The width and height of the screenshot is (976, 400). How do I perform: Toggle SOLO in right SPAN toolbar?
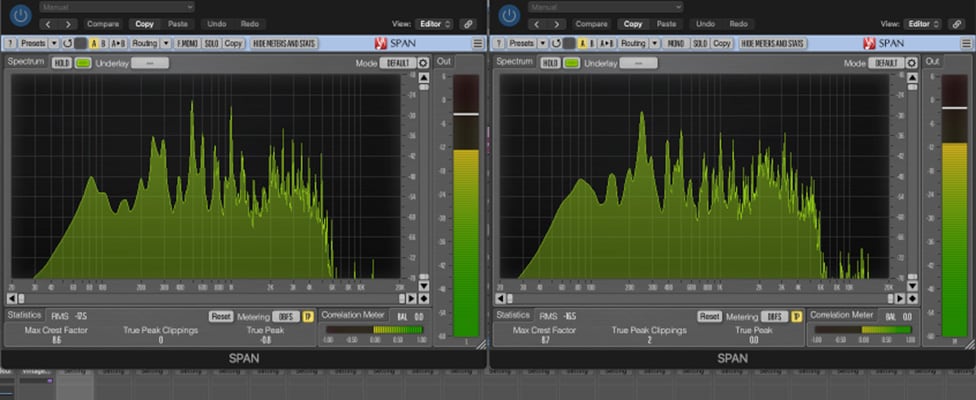(x=700, y=44)
